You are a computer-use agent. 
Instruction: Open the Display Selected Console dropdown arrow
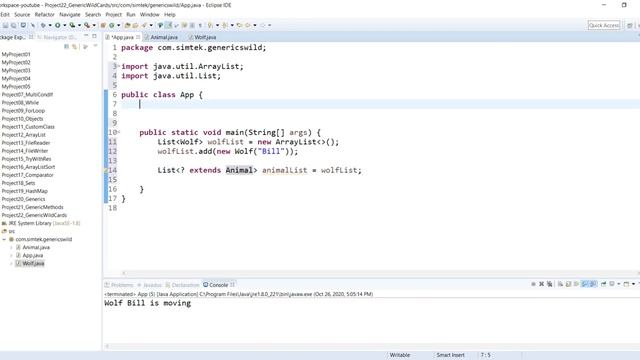pos(619,284)
